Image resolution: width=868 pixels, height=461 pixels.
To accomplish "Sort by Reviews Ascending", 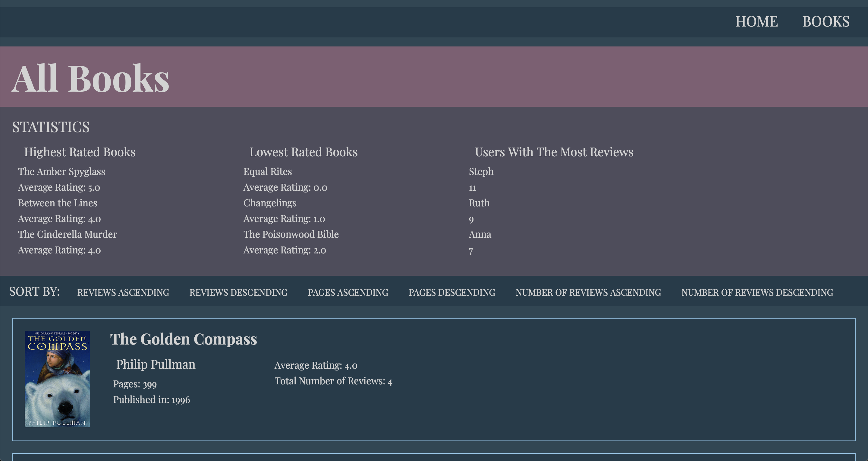I will click(123, 292).
